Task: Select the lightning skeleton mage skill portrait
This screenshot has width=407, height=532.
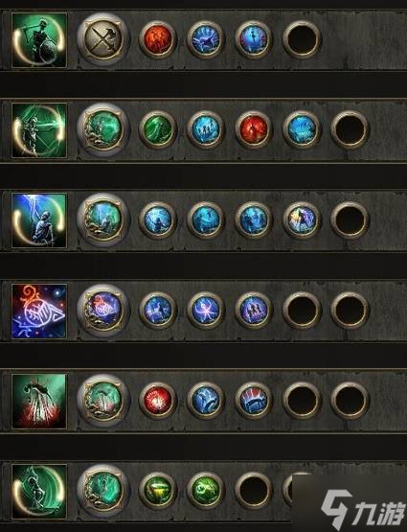Action: [39, 220]
